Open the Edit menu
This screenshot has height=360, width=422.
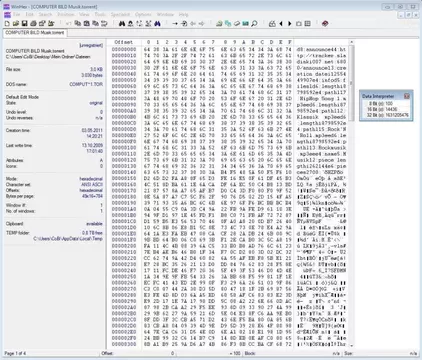coord(29,14)
